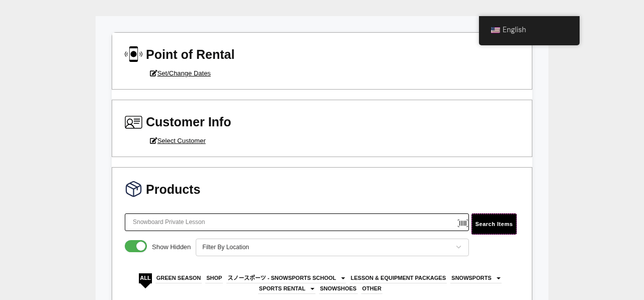This screenshot has height=300, width=644.
Task: Open the Set/Change Dates link
Action: click(184, 73)
